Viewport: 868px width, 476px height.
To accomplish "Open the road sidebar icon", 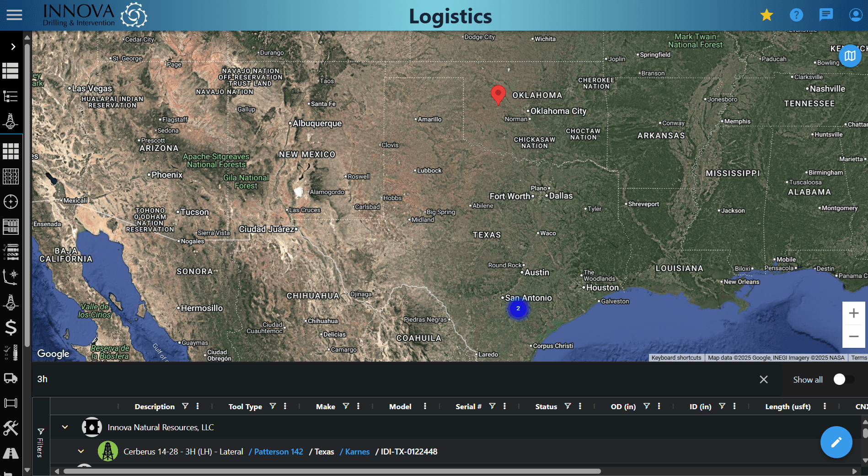I will (11, 453).
